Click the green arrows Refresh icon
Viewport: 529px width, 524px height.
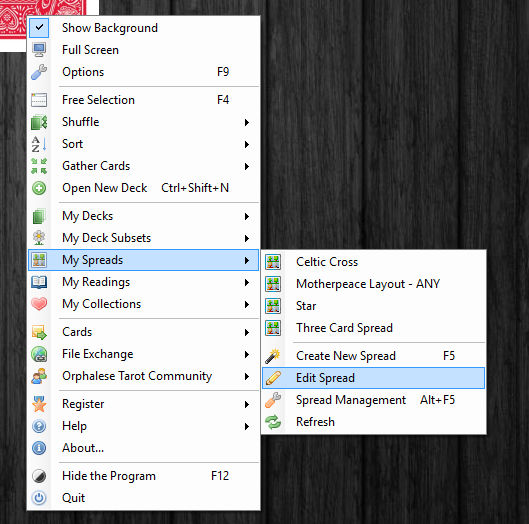pos(273,422)
